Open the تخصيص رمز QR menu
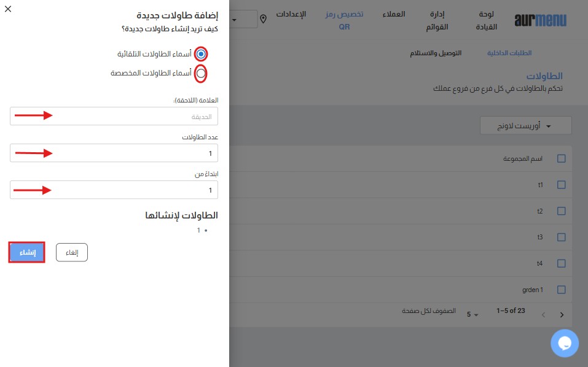The image size is (588, 367). [343, 20]
